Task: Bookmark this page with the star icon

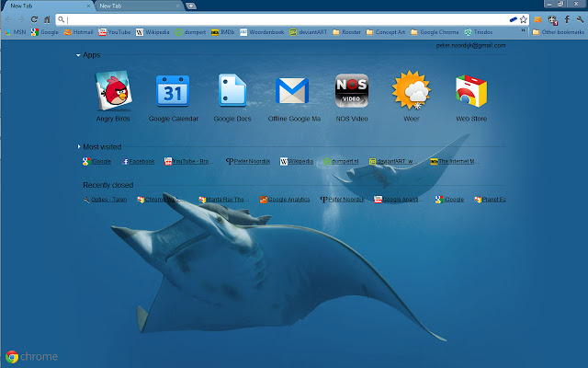Action: (x=523, y=19)
